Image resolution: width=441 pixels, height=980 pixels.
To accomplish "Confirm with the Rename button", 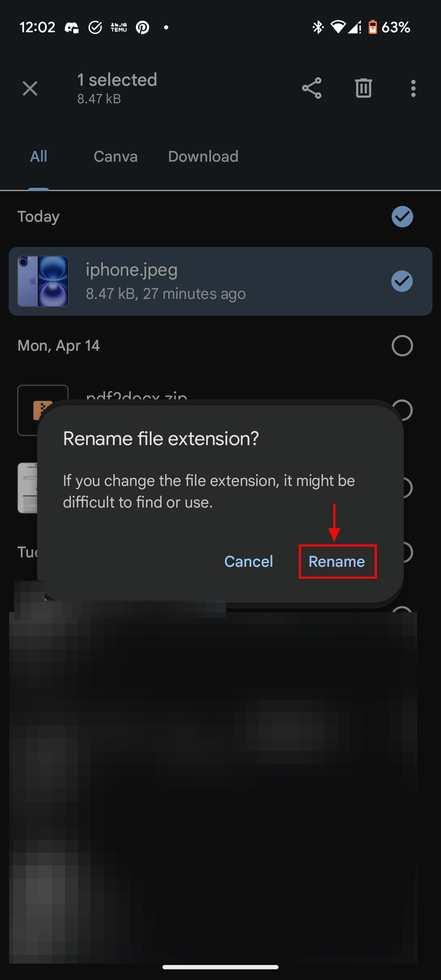I will (x=337, y=561).
